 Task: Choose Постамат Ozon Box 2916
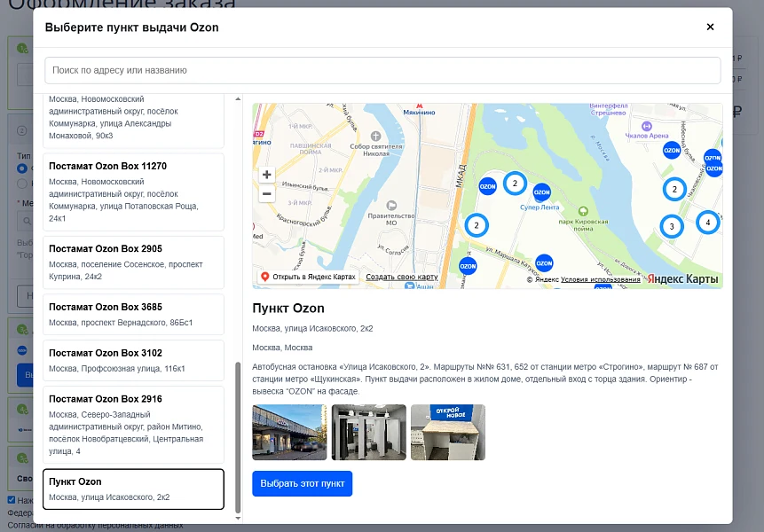click(133, 425)
